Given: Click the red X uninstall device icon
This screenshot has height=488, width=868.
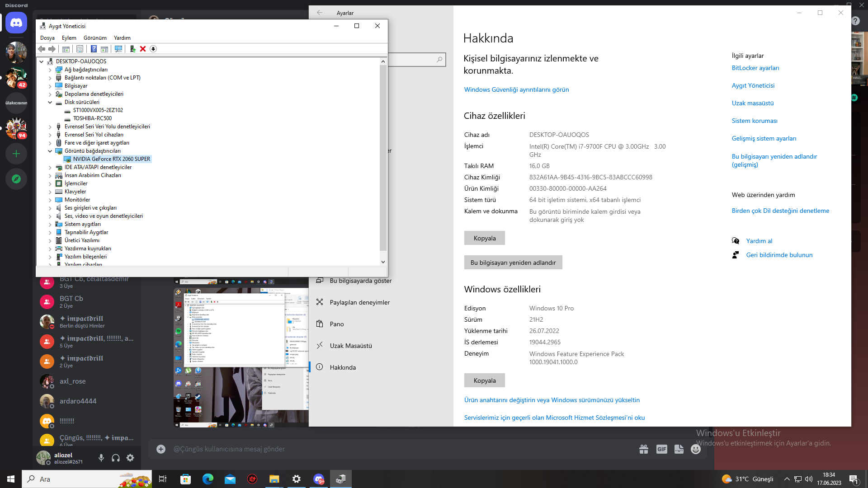Looking at the screenshot, I should (x=143, y=49).
